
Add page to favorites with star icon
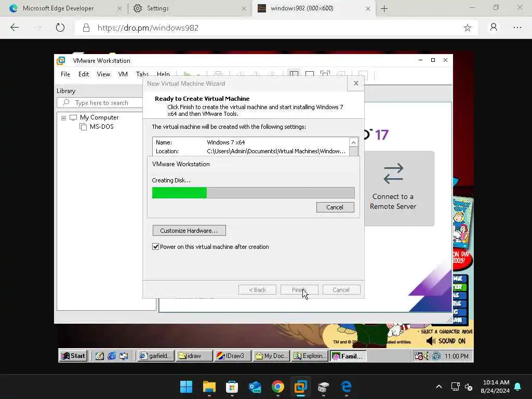468,28
